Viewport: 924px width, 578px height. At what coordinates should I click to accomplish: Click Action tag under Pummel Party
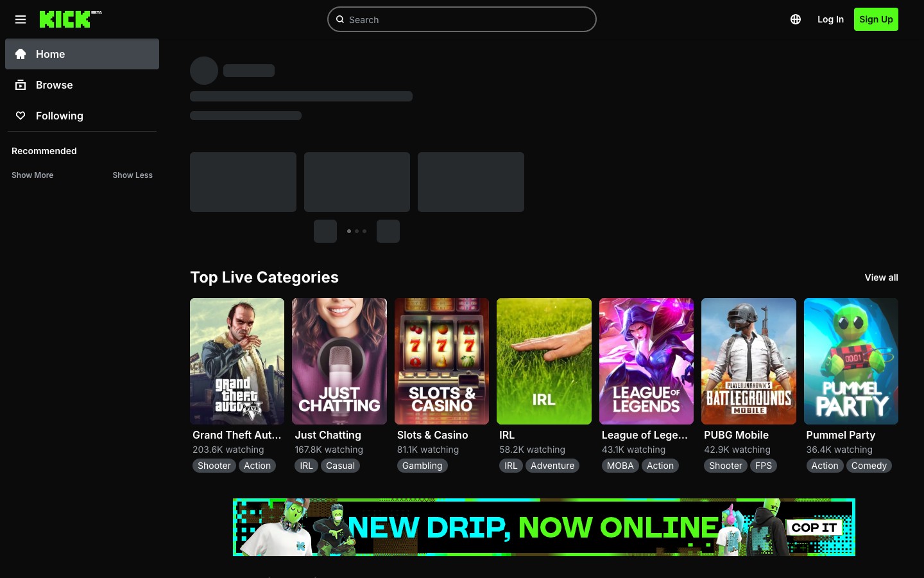tap(825, 466)
